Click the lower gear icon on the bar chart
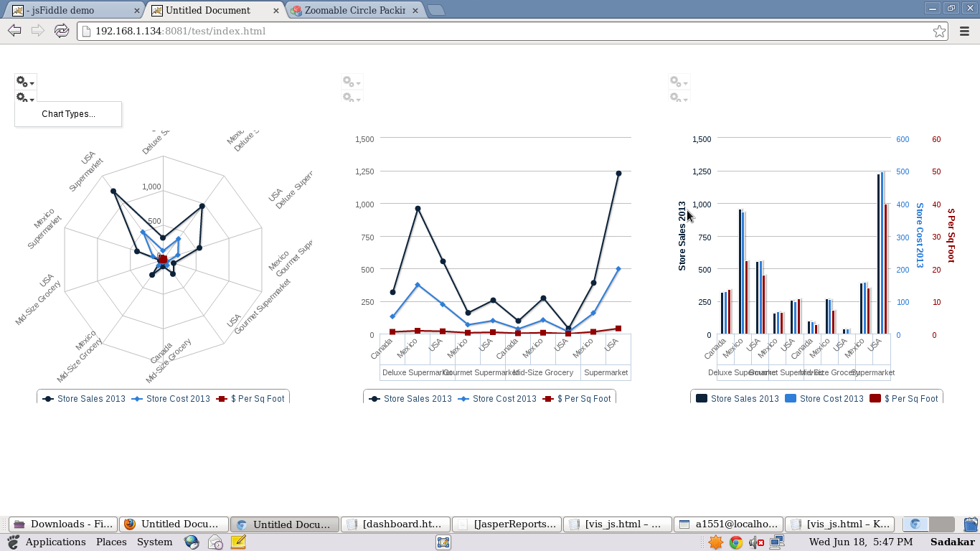 676,98
